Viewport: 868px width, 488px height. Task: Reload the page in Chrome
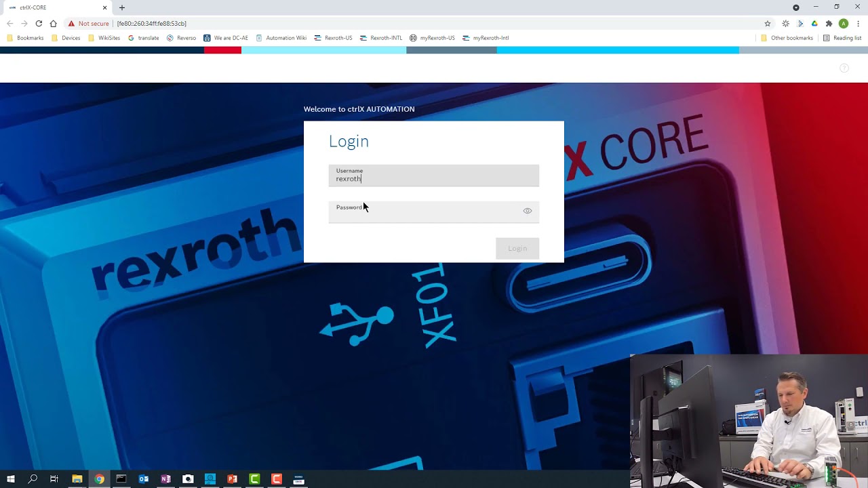point(39,23)
